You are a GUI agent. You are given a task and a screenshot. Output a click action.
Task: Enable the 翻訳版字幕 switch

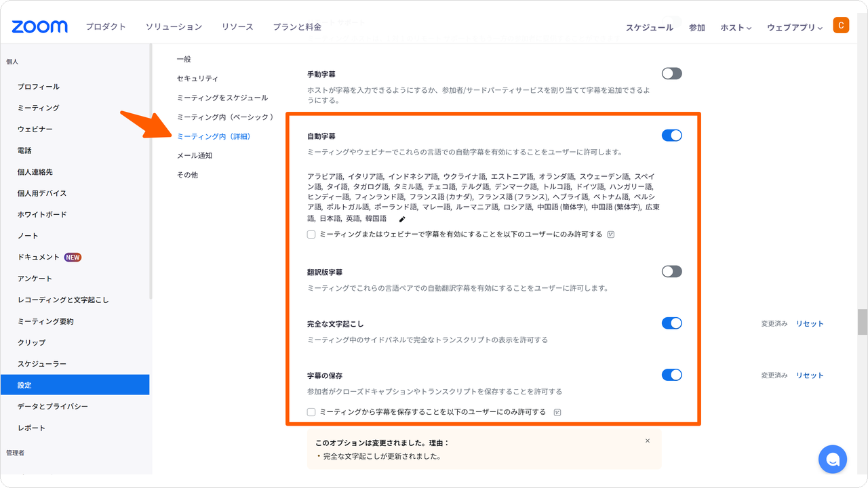[x=672, y=272]
